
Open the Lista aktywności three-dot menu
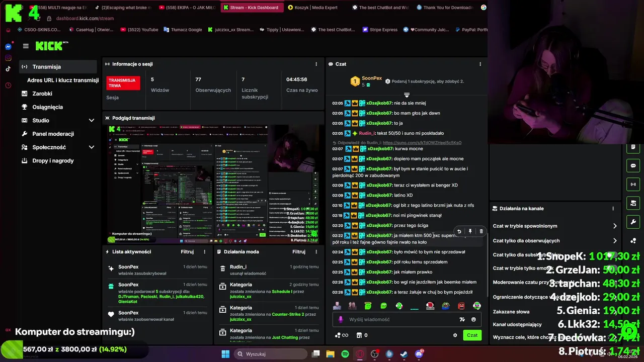(204, 252)
